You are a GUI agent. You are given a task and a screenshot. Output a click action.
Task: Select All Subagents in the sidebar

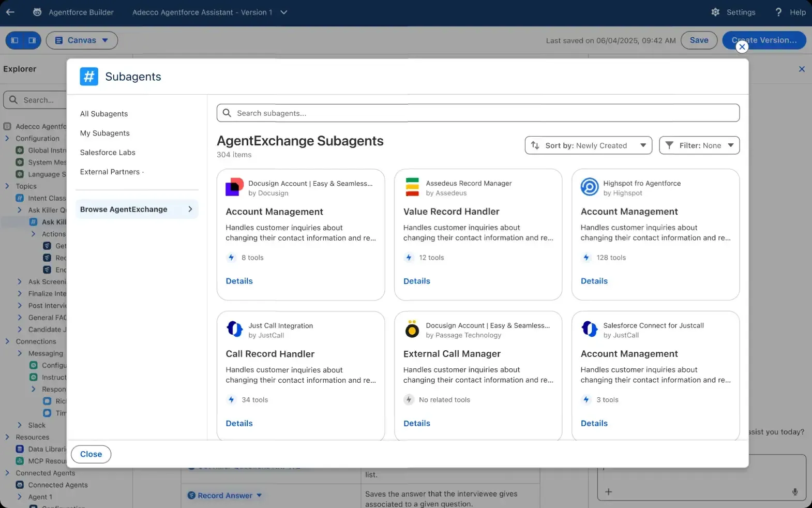(x=104, y=114)
